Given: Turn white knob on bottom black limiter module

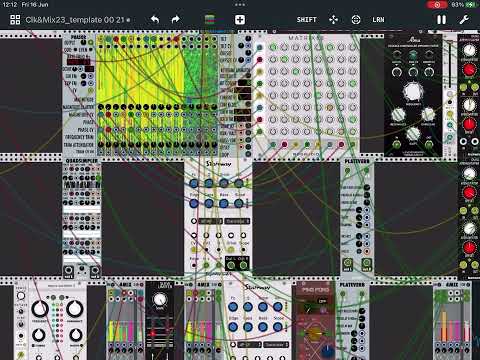Looking at the screenshot, I should (x=160, y=300).
